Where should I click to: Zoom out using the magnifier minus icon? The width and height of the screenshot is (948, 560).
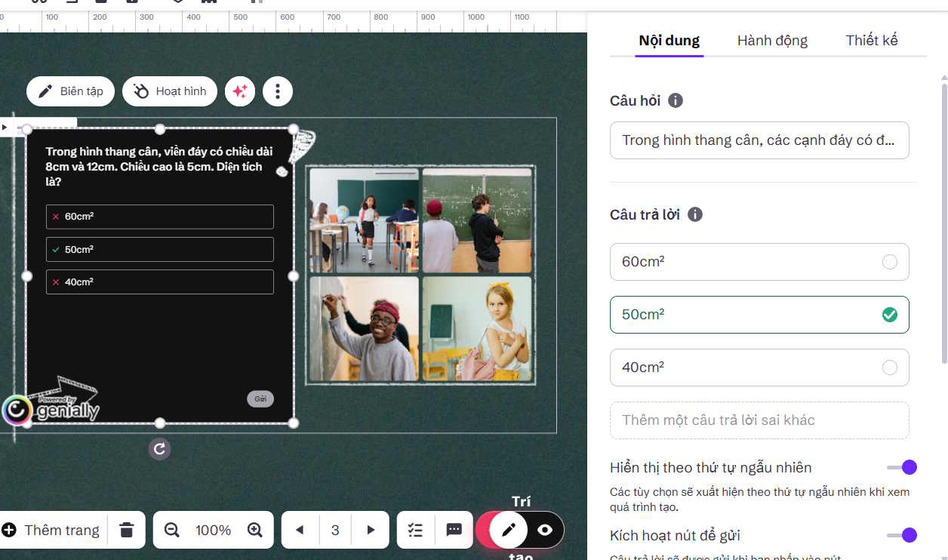171,530
